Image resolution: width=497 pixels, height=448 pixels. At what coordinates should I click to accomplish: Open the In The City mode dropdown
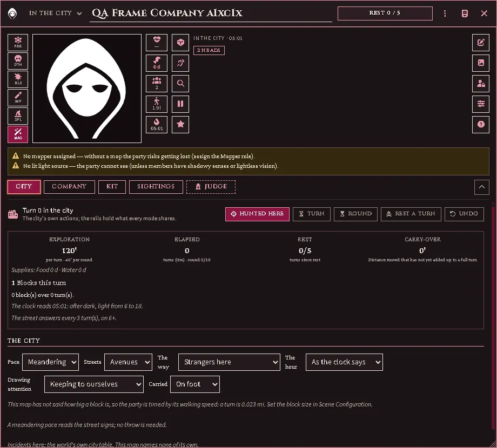click(x=56, y=13)
